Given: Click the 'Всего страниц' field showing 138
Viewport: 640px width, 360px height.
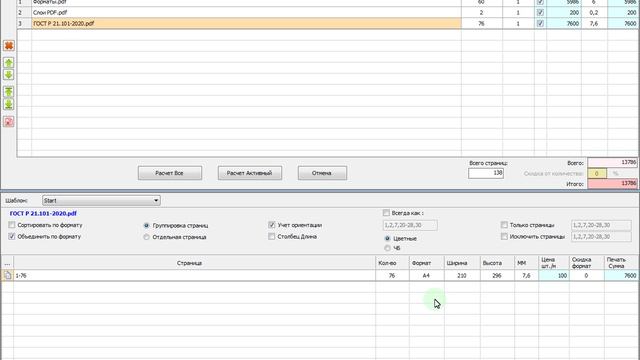Looking at the screenshot, I should 486,173.
